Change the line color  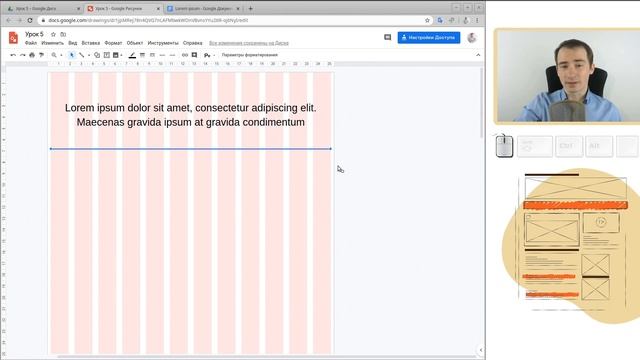[132, 55]
